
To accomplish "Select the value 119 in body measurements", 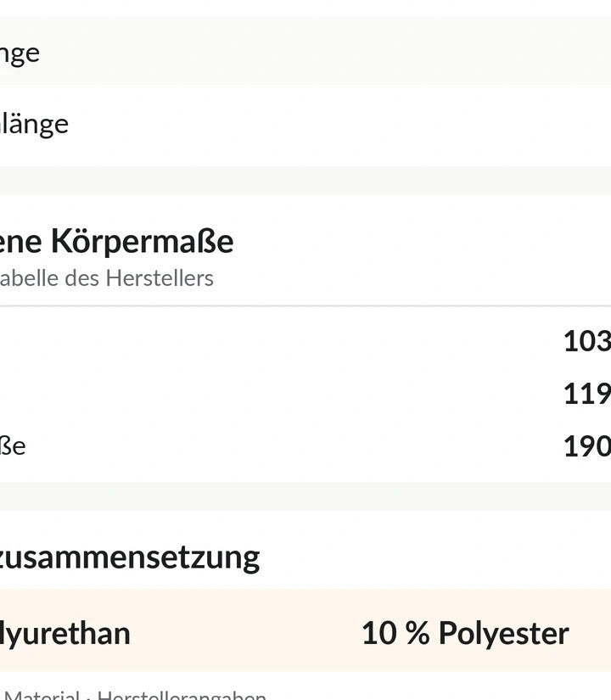I will [587, 394].
